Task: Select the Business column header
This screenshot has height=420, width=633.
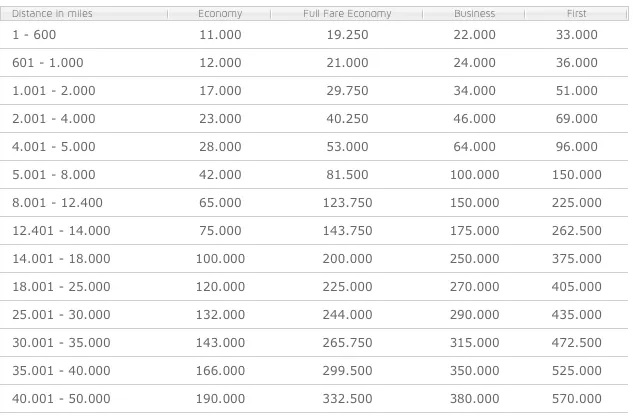Action: (x=474, y=13)
